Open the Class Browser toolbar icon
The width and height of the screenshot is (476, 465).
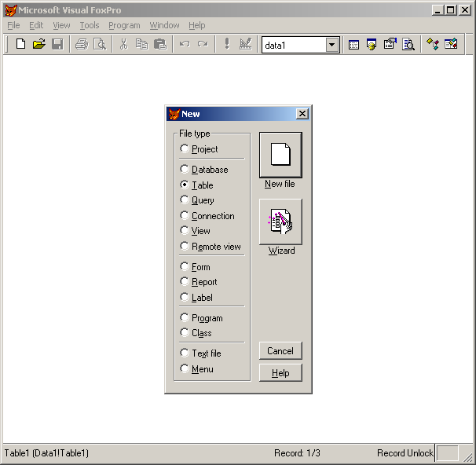click(433, 44)
